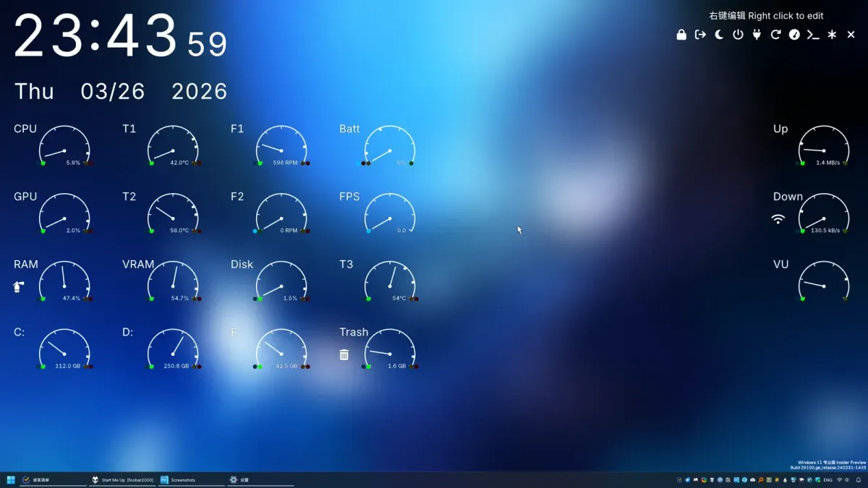868x488 pixels.
Task: Click the GPU gauge dial
Action: [64, 215]
